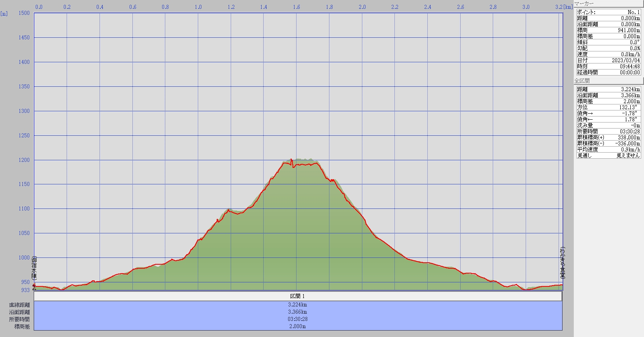
Task: Collapse the 全区間 panel header
Action: click(608, 81)
